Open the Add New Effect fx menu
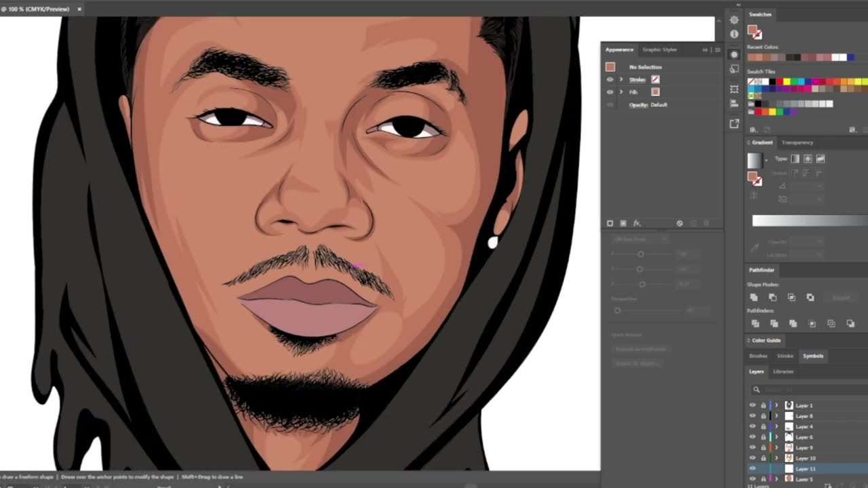 pos(637,223)
